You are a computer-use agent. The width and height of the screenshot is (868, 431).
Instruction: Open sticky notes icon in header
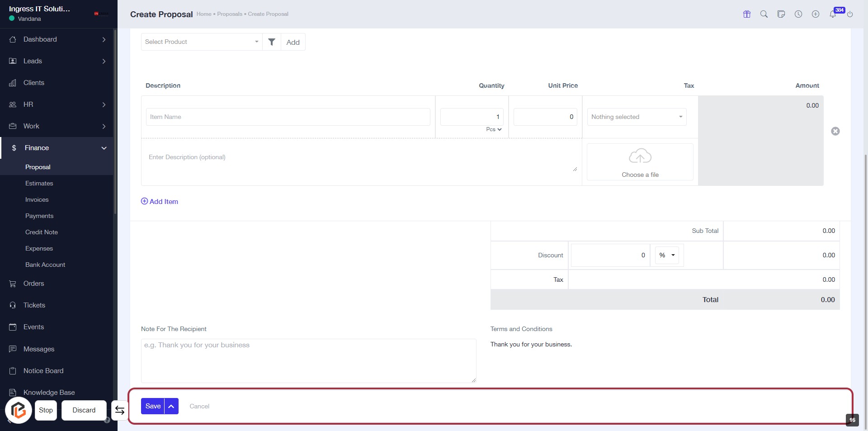click(781, 14)
